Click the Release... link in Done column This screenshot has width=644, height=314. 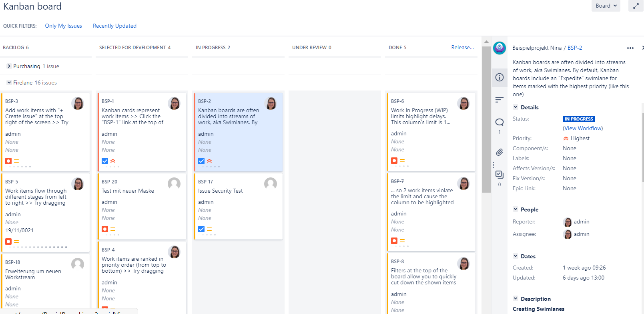462,47
